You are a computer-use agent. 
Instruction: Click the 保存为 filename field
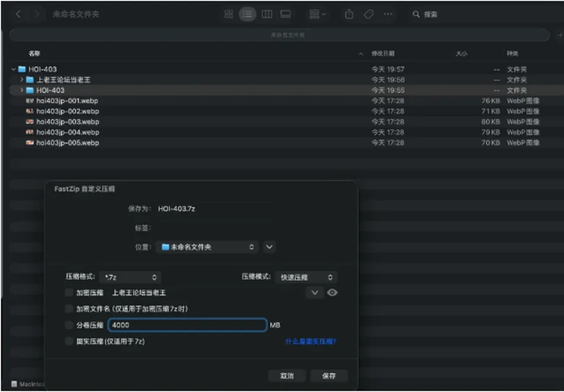coord(214,209)
